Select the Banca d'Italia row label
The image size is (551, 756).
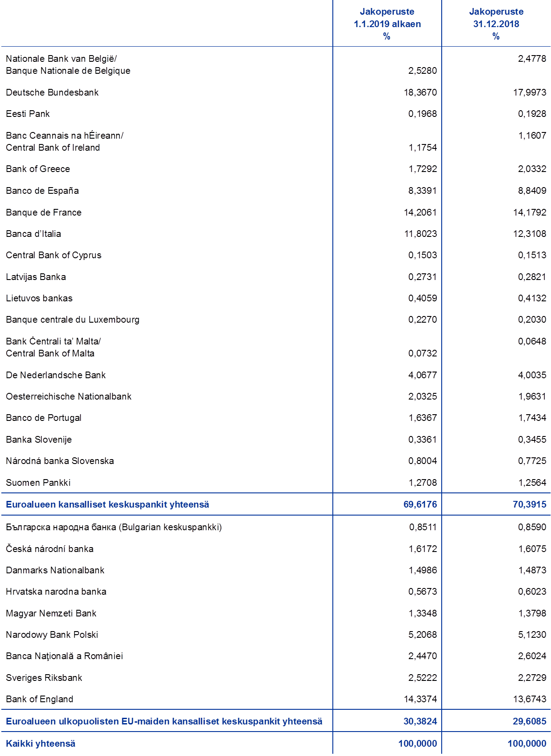[33, 234]
